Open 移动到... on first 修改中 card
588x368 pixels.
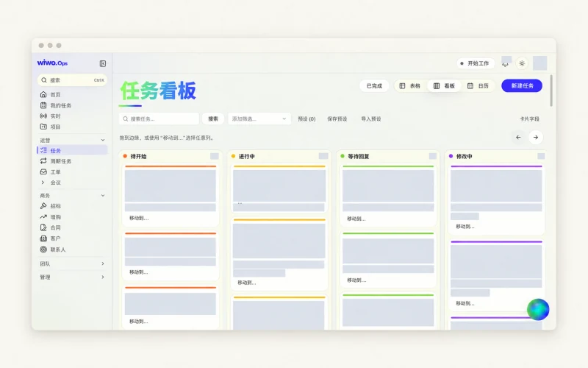point(465,227)
